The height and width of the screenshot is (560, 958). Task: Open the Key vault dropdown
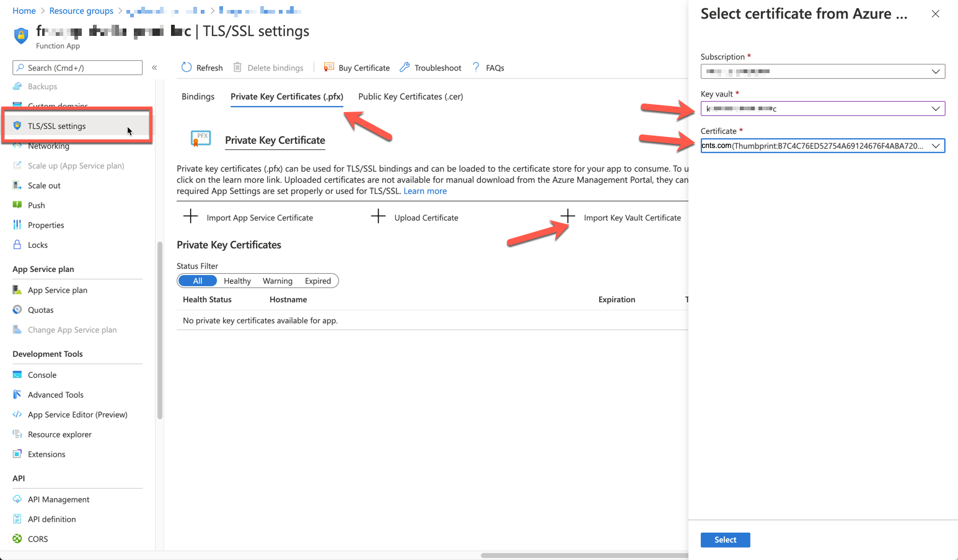(823, 108)
